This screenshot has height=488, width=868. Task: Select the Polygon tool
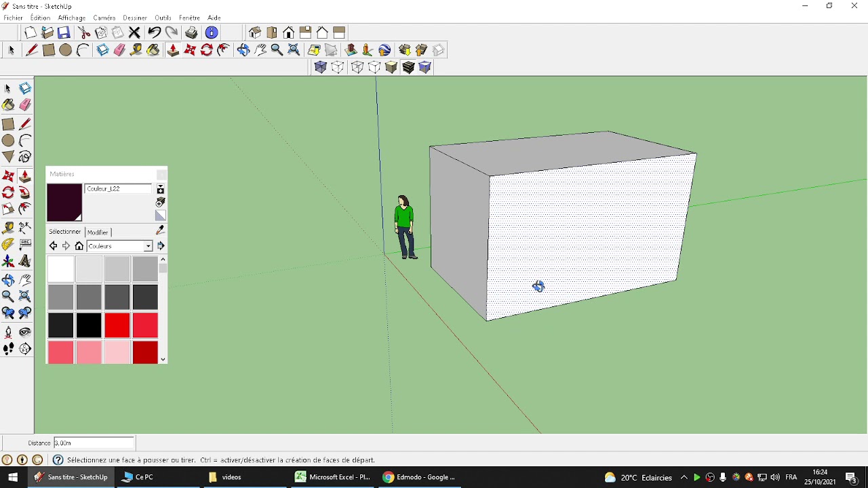point(8,157)
